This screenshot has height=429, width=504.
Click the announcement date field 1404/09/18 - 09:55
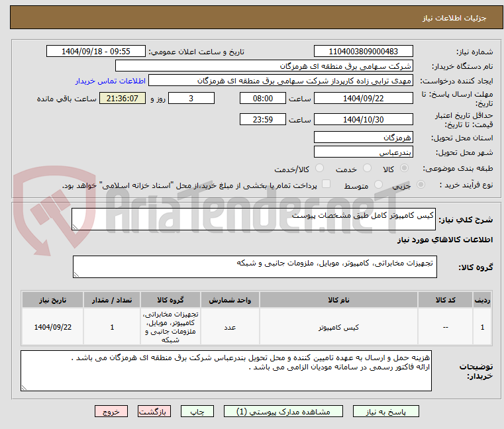coord(96,51)
